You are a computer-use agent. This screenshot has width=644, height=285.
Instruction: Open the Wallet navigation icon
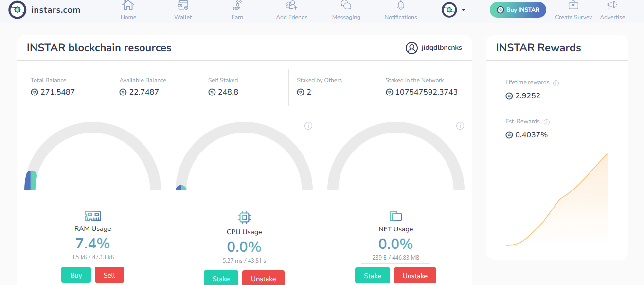pos(183,5)
